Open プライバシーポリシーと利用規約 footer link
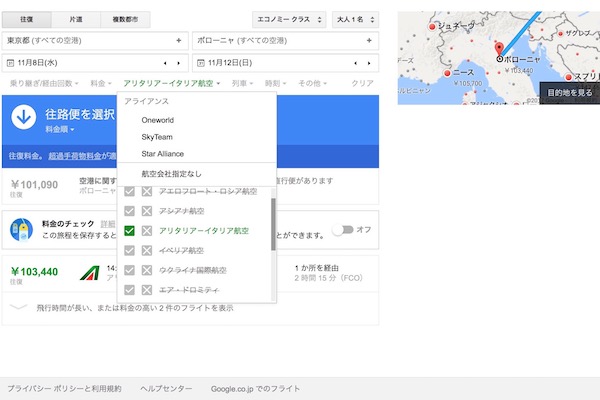 pyautogui.click(x=64, y=389)
